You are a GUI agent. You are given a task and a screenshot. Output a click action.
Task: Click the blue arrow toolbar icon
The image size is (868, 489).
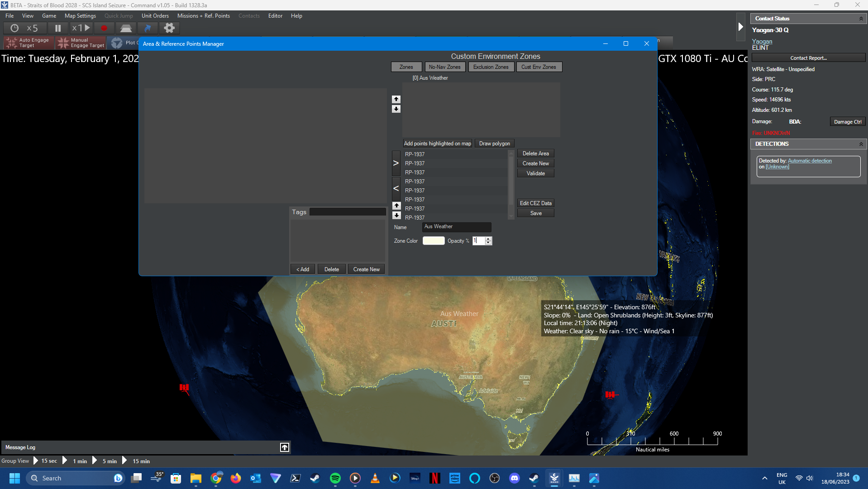(x=148, y=28)
